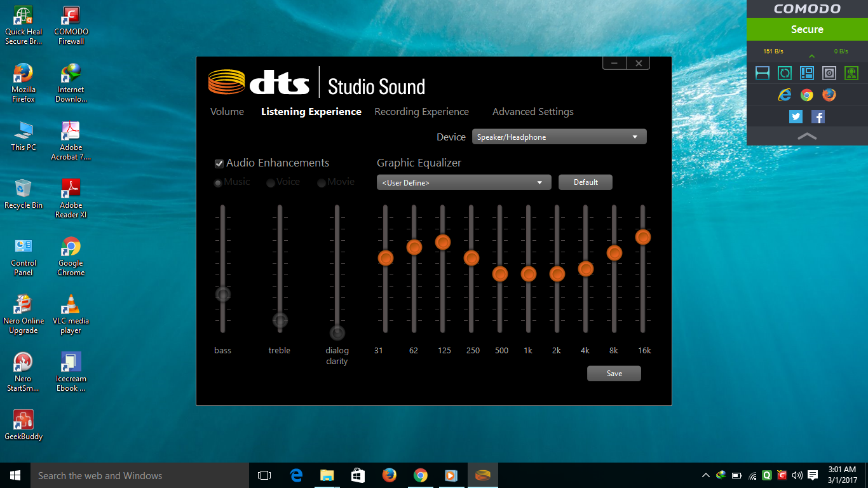
Task: Open Microsoft Edge from the taskbar
Action: (x=296, y=475)
